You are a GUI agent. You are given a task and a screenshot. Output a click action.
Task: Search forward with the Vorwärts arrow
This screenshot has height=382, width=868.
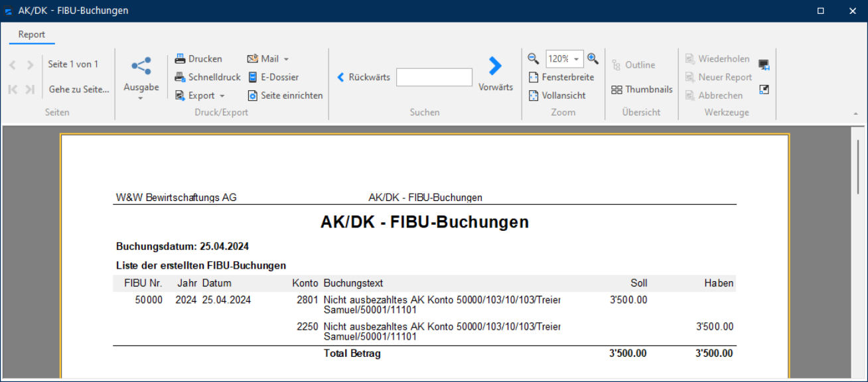click(495, 66)
